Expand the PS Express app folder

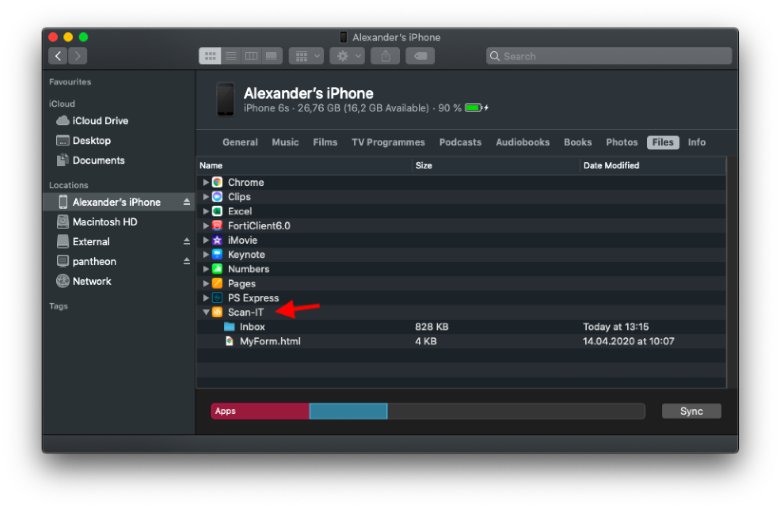205,298
